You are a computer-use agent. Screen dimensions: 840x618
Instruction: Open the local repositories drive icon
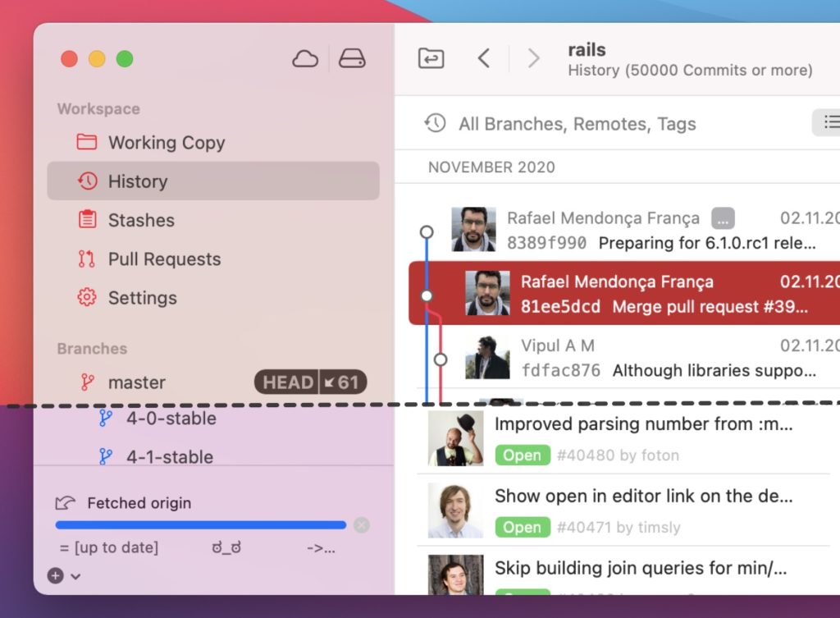[352, 58]
